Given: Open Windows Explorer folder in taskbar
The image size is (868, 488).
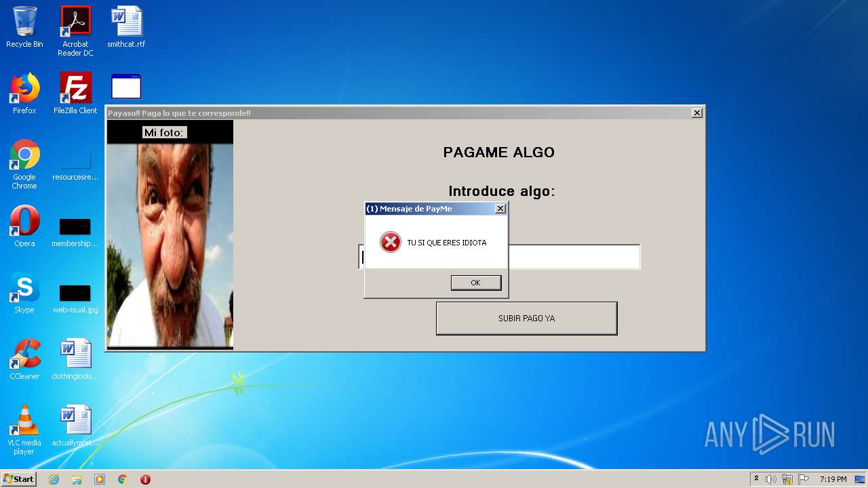Looking at the screenshot, I should click(77, 479).
